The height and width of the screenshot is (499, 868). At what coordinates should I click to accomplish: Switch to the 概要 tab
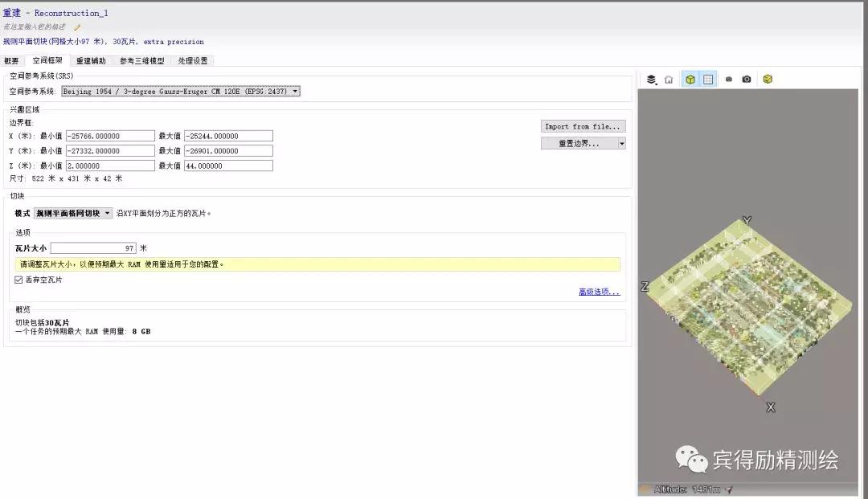pyautogui.click(x=11, y=61)
